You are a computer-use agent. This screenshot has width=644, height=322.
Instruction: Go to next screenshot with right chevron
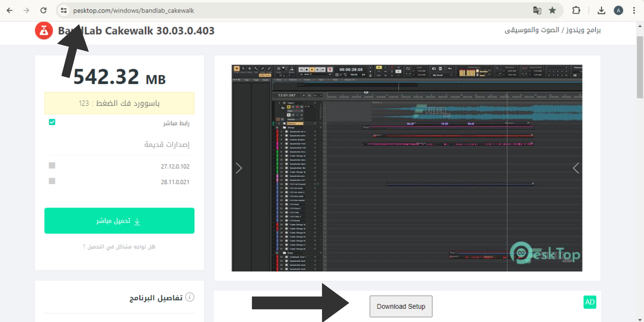(239, 168)
